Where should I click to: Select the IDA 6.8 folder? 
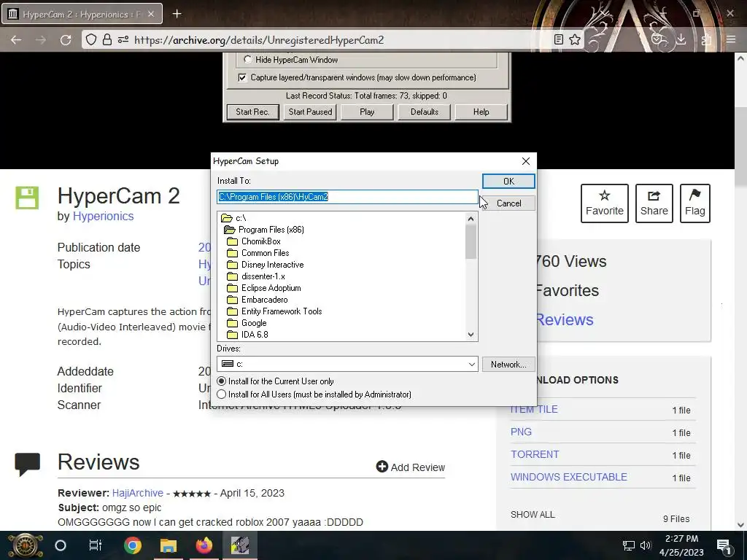248,335
